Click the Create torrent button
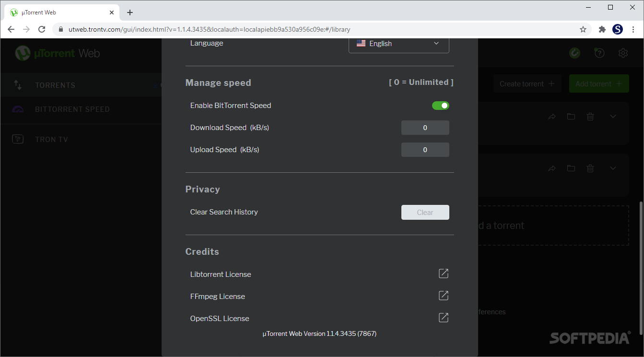Screen dimensions: 644x357 [x=527, y=83]
